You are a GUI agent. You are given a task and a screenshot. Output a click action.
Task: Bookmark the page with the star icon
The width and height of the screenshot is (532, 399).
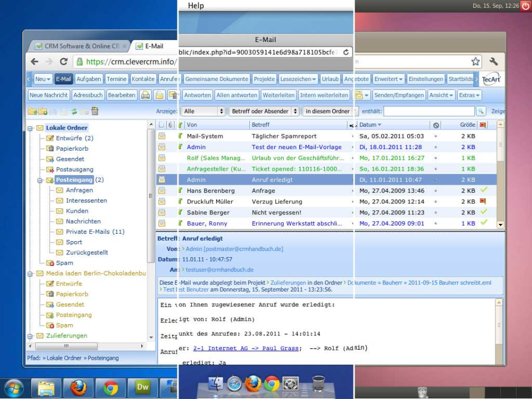pyautogui.click(x=475, y=62)
